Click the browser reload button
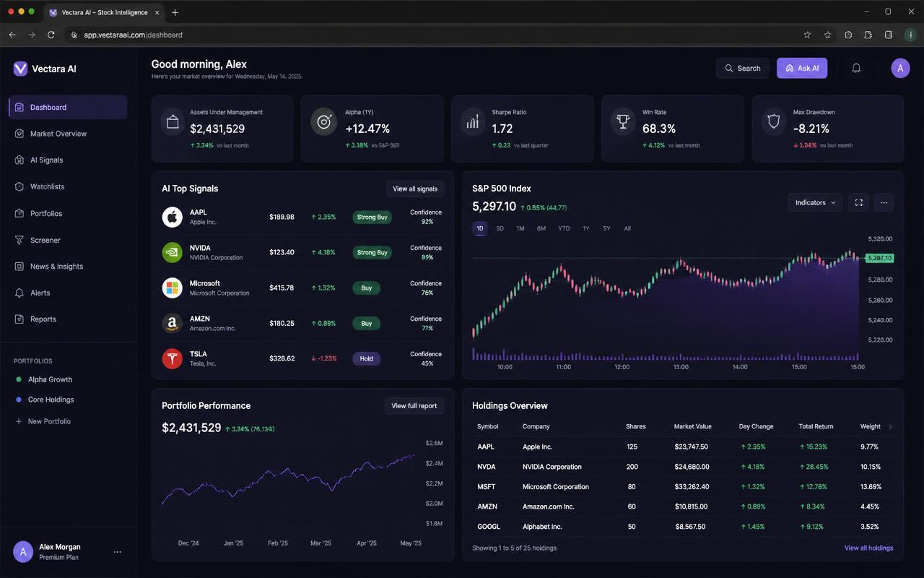924x578 pixels. click(51, 35)
